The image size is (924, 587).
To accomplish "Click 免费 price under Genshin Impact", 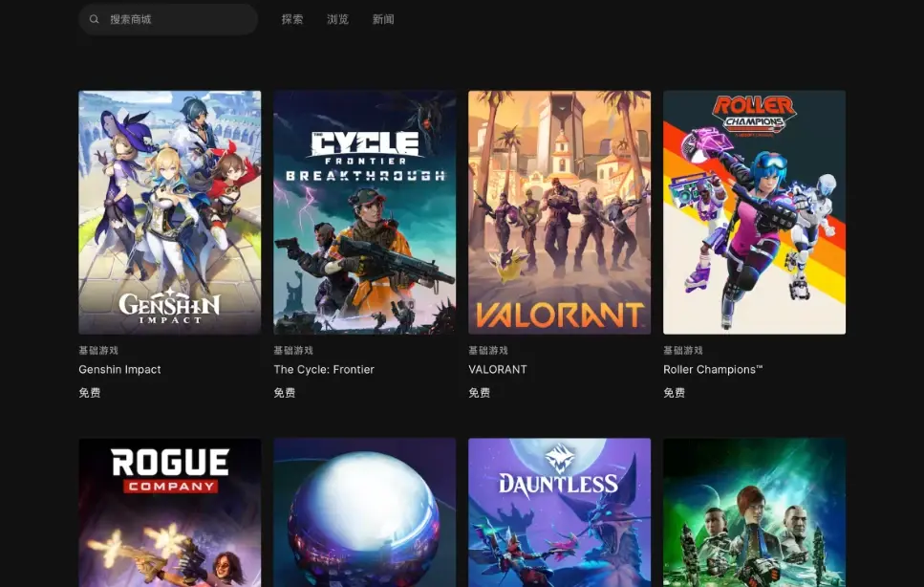I will [x=90, y=393].
